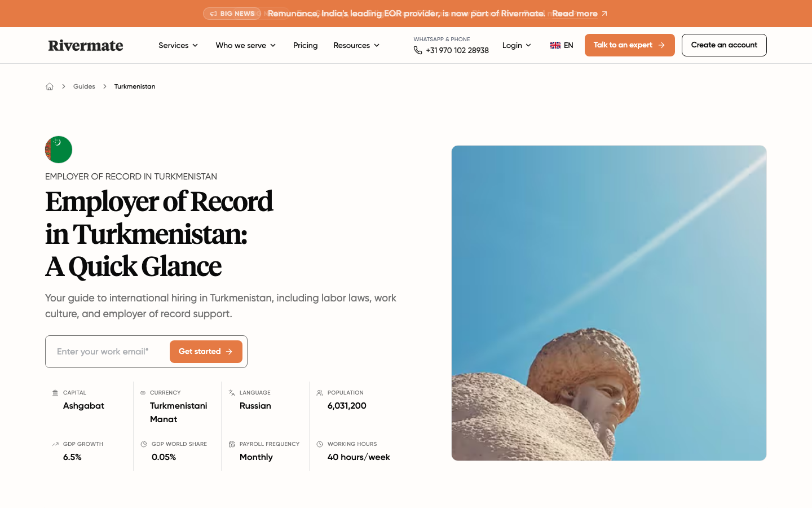
Task: Select the 0.05% world share value
Action: pos(164,457)
